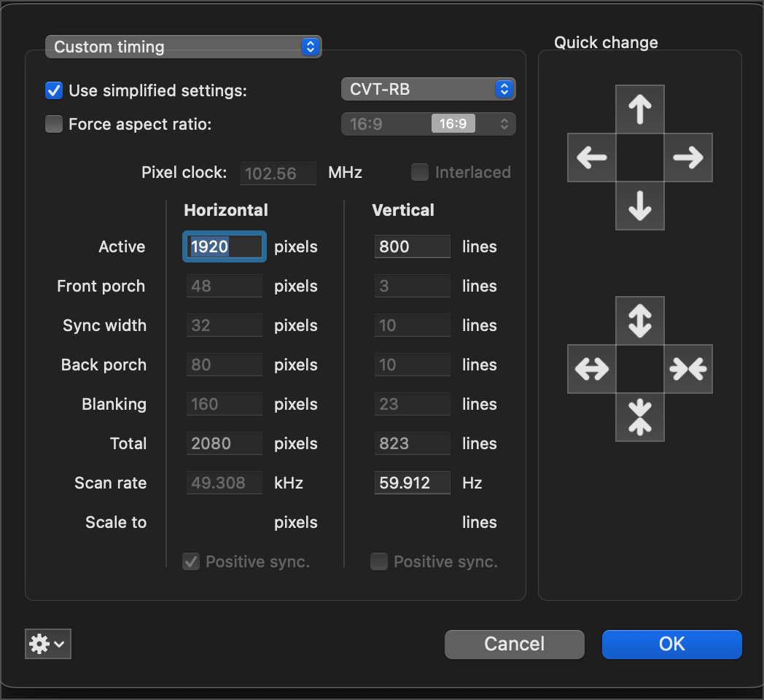Confirm with the OK button
This screenshot has height=700, width=764.
tap(672, 644)
